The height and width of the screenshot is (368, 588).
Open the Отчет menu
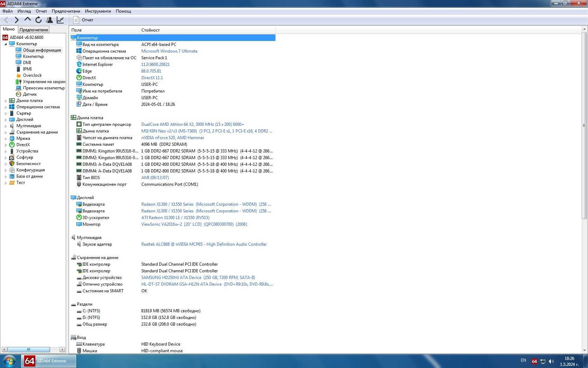pos(41,11)
